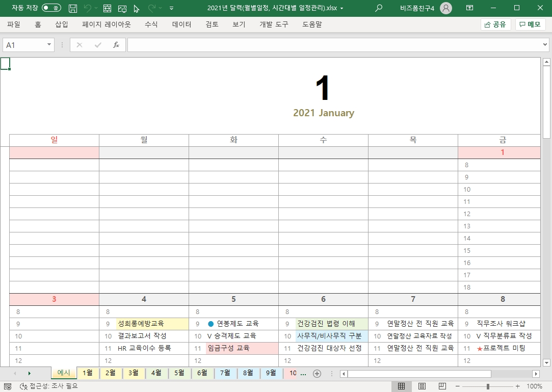Click the Undo arrow icon
Screen dimensions: 552x392
[88, 8]
